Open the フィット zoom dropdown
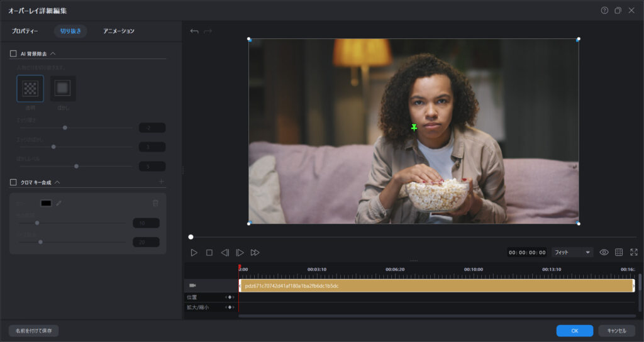644x342 pixels. [x=572, y=252]
